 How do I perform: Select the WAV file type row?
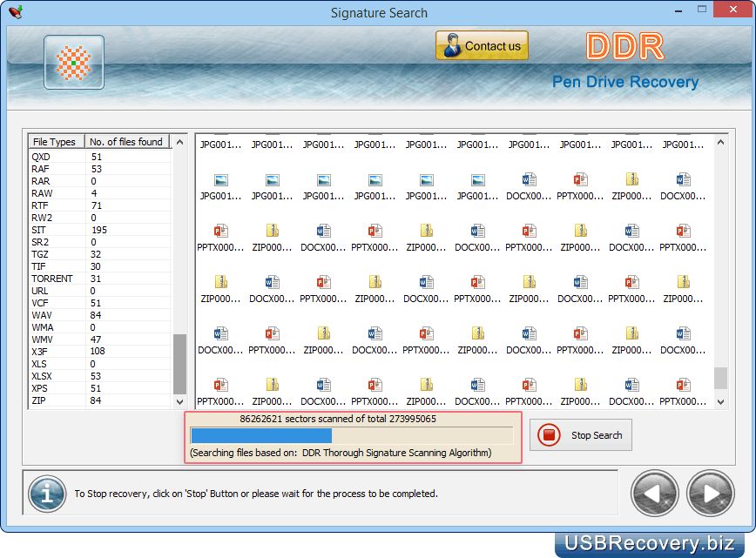tap(100, 315)
